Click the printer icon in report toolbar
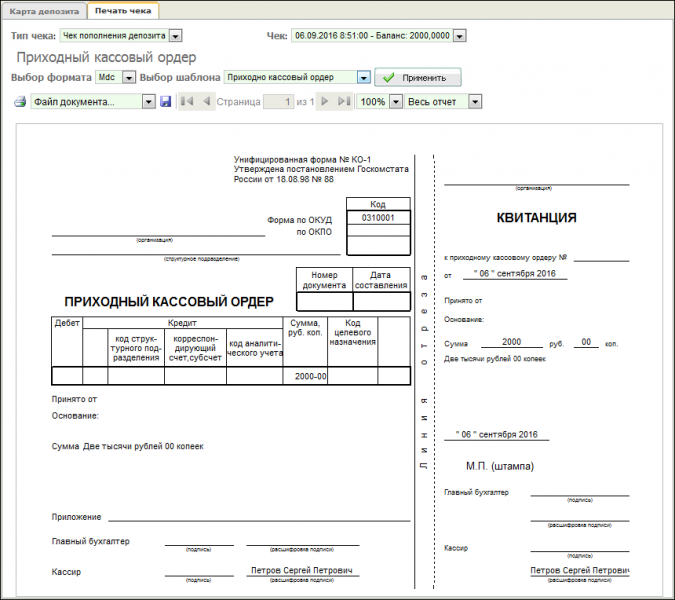675x600 pixels. [19, 102]
